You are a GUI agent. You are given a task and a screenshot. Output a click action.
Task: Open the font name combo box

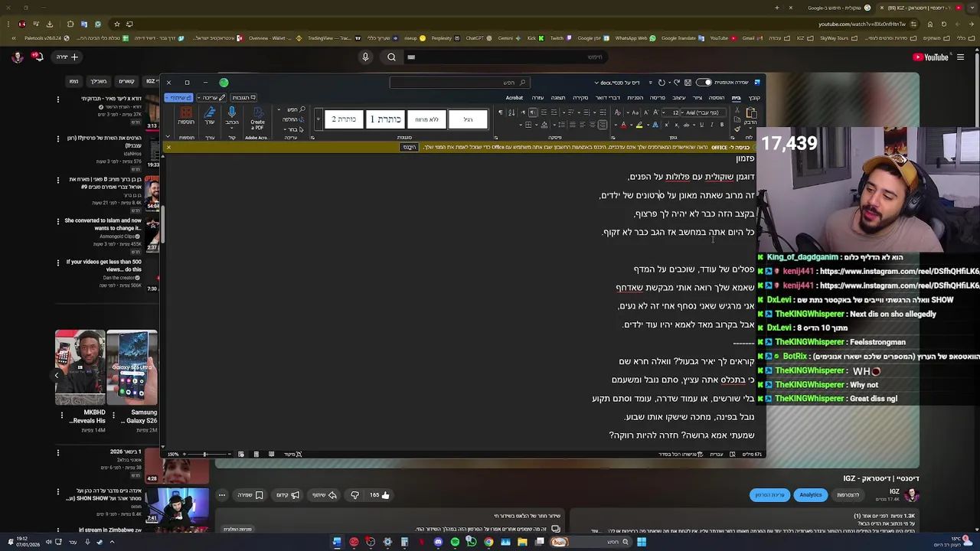click(702, 112)
